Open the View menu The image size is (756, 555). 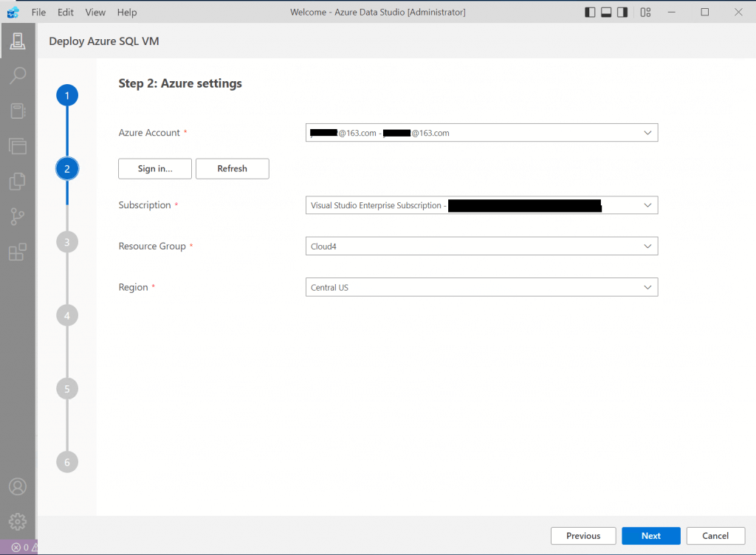point(95,12)
